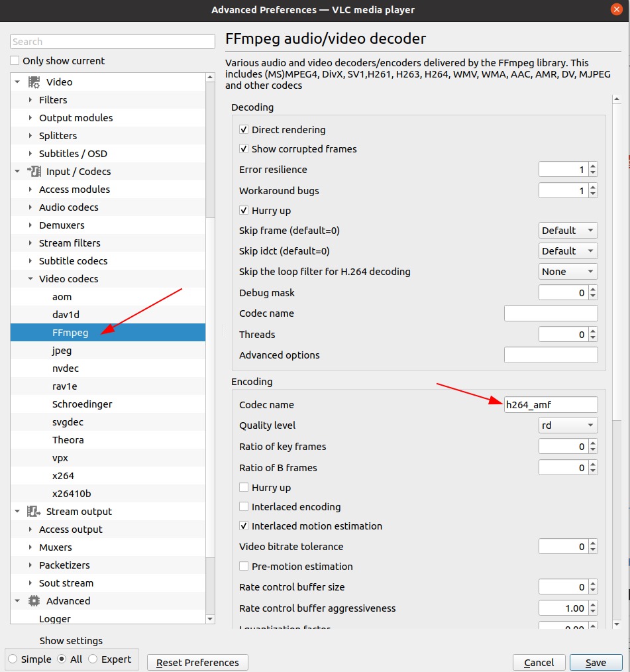630x672 pixels.
Task: Click the Video category film icon
Action: pos(34,82)
